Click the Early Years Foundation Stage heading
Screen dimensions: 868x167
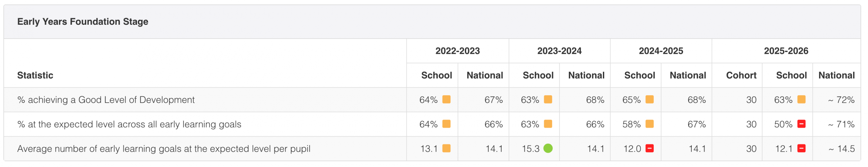(83, 22)
